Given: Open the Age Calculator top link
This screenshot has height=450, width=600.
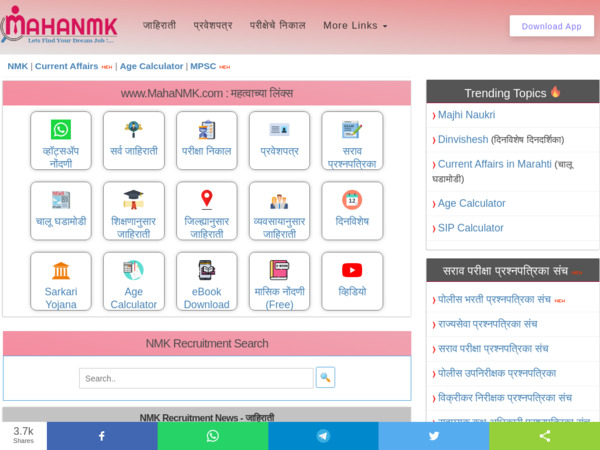Looking at the screenshot, I should (152, 66).
